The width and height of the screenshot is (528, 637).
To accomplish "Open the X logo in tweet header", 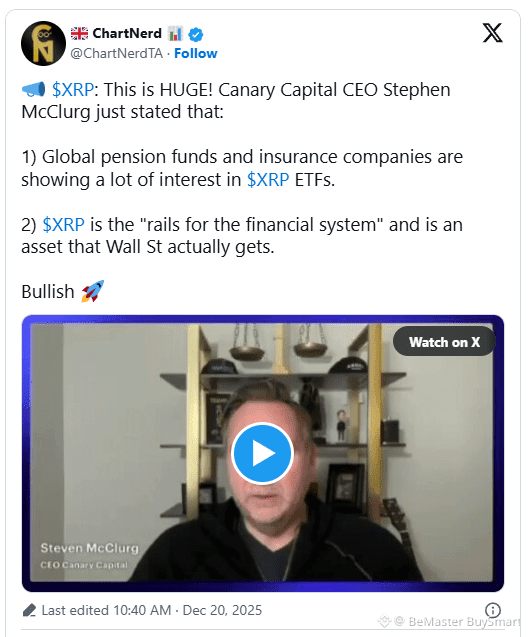I will (x=492, y=33).
